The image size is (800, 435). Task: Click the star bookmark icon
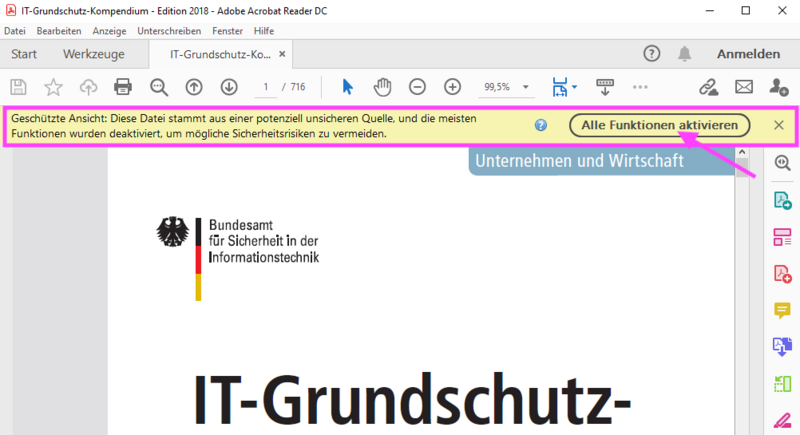[53, 87]
